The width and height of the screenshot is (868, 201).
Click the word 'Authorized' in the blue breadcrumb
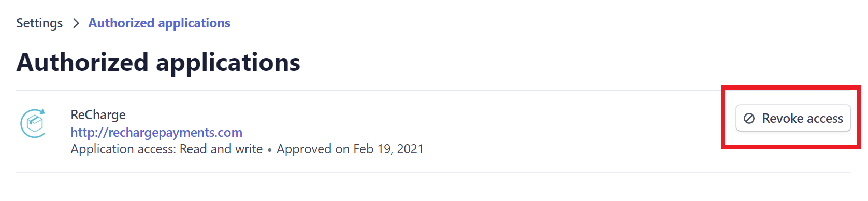[122, 23]
